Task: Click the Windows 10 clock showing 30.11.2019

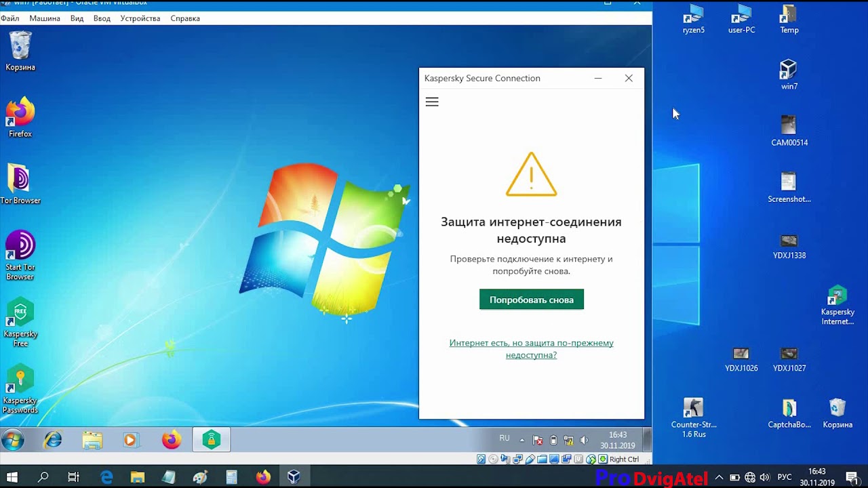Action: tap(817, 477)
